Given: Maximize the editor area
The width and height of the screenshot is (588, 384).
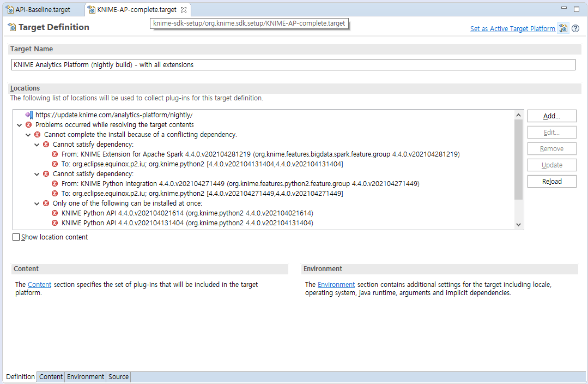Looking at the screenshot, I should [x=577, y=9].
